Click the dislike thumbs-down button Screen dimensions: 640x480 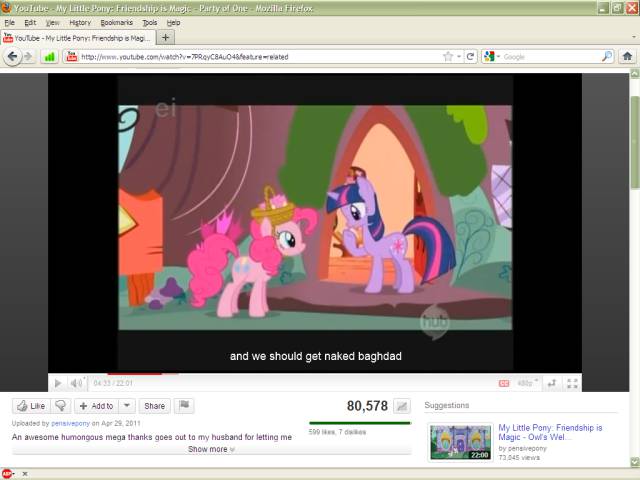(x=60, y=406)
